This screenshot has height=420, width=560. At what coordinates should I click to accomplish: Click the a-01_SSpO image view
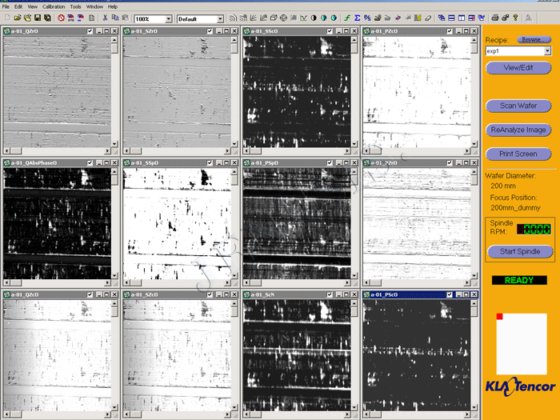pyautogui.click(x=177, y=224)
